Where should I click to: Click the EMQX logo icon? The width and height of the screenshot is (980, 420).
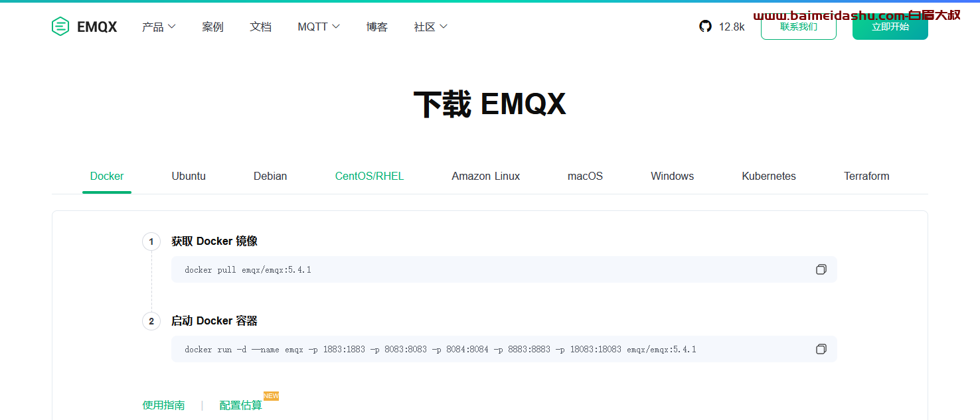point(60,27)
